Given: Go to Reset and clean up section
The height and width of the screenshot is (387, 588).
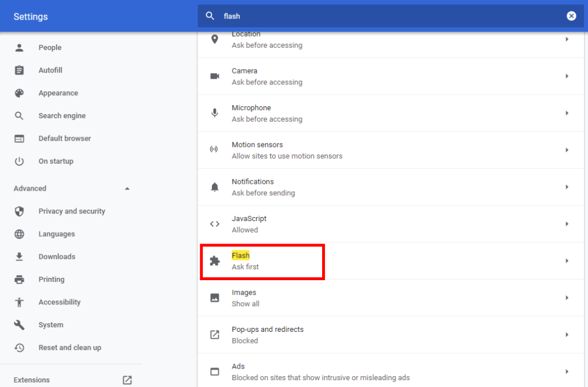Looking at the screenshot, I should (x=69, y=347).
